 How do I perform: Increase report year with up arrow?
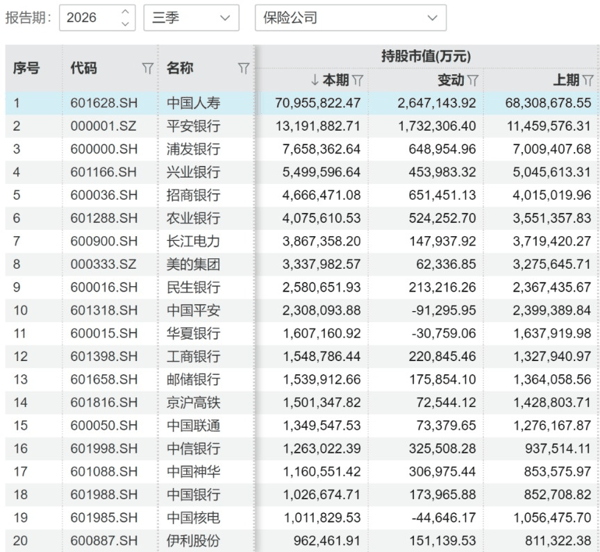pos(125,12)
